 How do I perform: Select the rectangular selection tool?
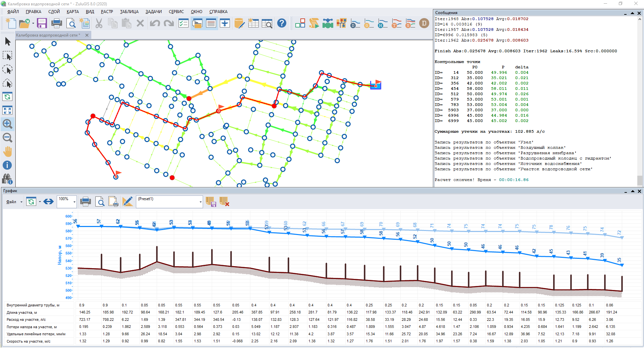[7, 56]
